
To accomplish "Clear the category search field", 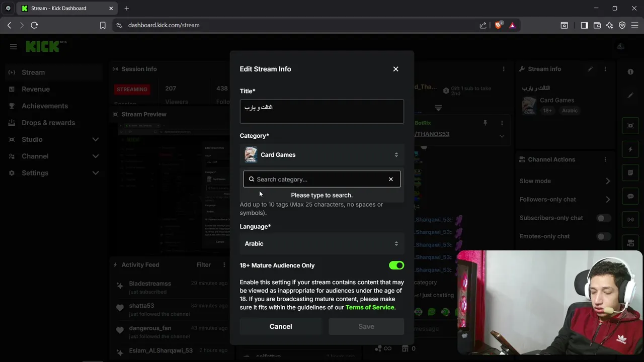I will [391, 179].
